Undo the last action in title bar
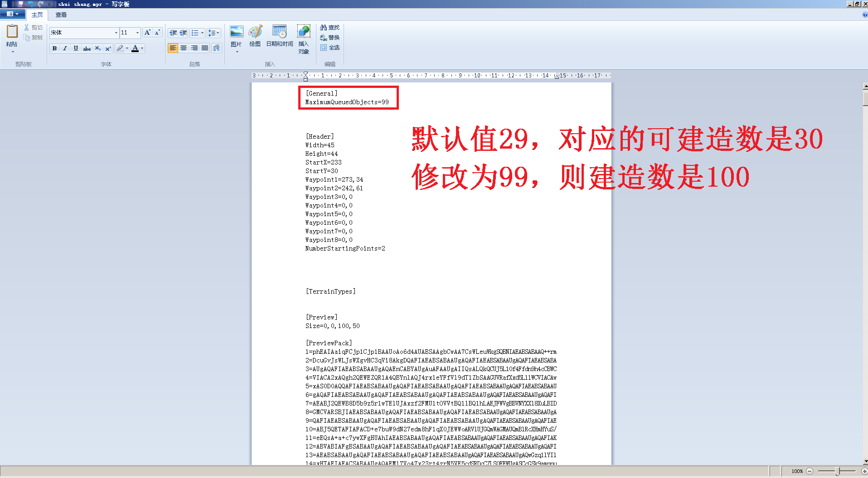Image resolution: width=868 pixels, height=478 pixels. [30, 4]
